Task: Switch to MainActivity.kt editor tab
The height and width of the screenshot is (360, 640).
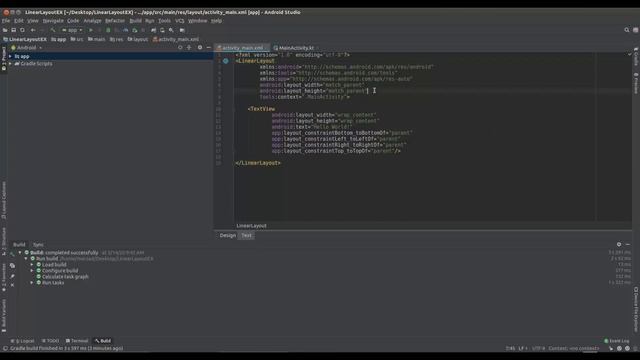Action: pos(296,48)
